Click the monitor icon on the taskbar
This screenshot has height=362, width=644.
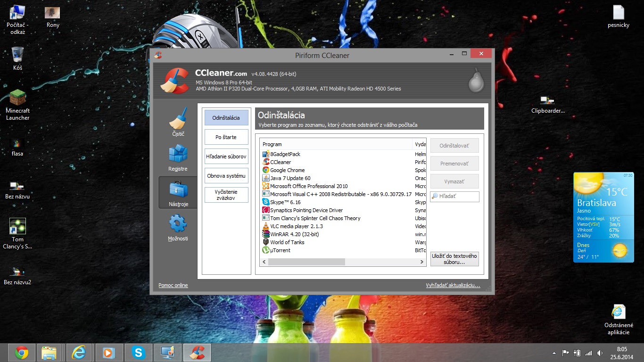(167, 353)
